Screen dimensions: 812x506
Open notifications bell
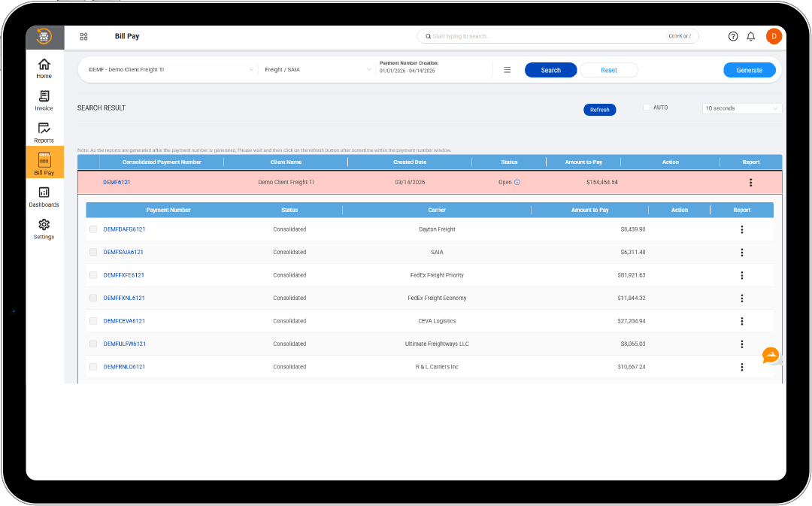coord(751,36)
